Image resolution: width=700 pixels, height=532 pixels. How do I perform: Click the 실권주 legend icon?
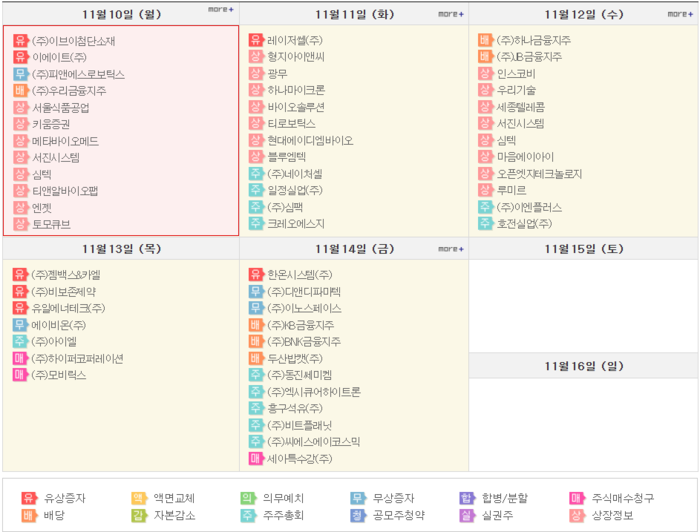[x=466, y=515]
